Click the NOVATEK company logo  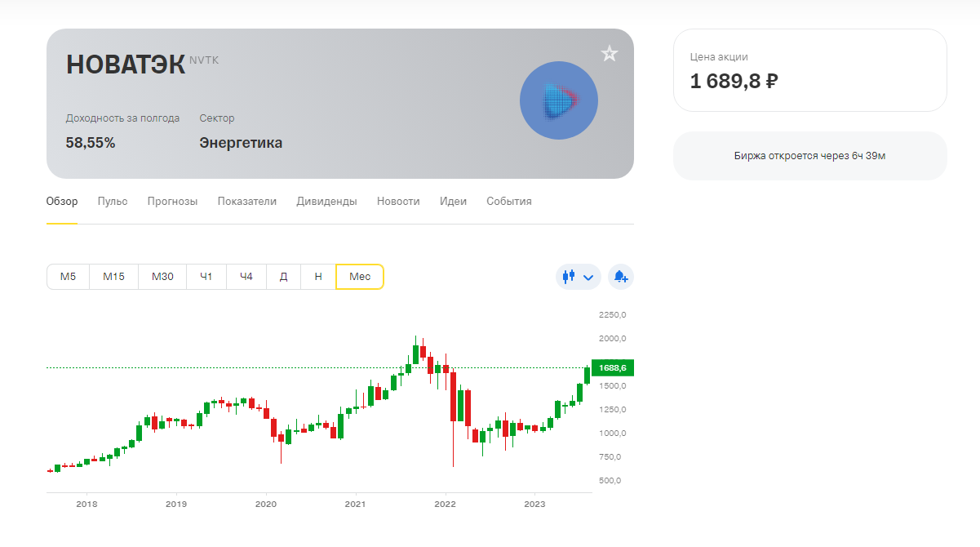(x=559, y=100)
